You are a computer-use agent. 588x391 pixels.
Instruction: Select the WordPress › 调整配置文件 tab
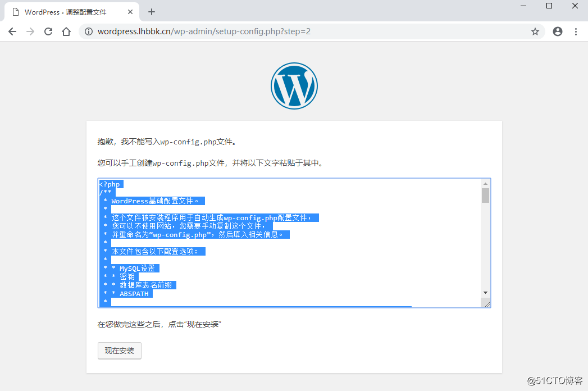(72, 12)
